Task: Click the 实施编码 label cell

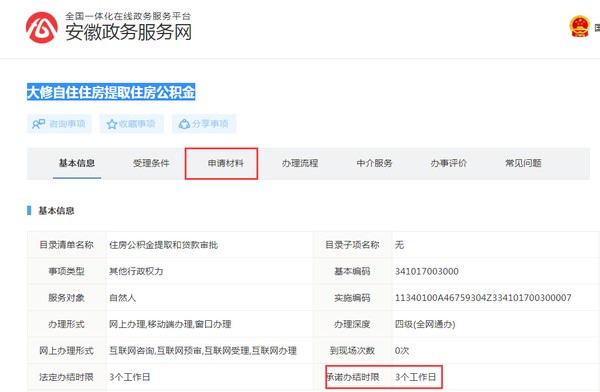Action: pos(352,298)
